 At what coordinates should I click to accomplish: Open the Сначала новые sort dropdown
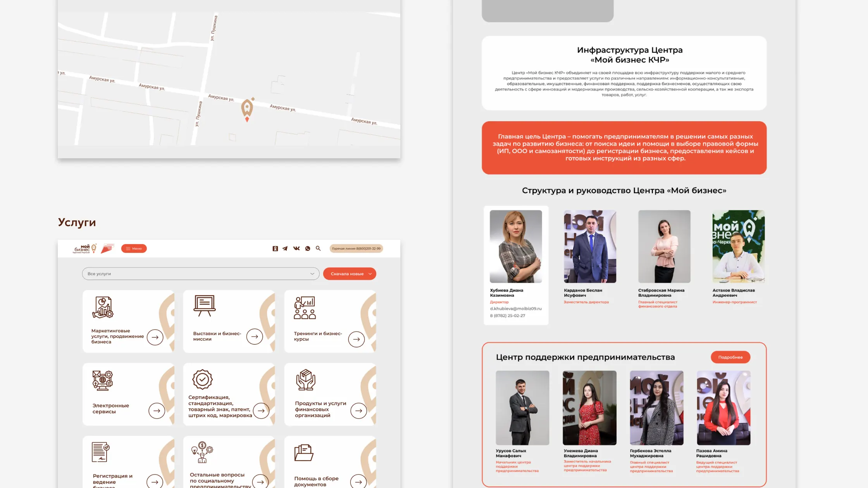[x=350, y=274]
